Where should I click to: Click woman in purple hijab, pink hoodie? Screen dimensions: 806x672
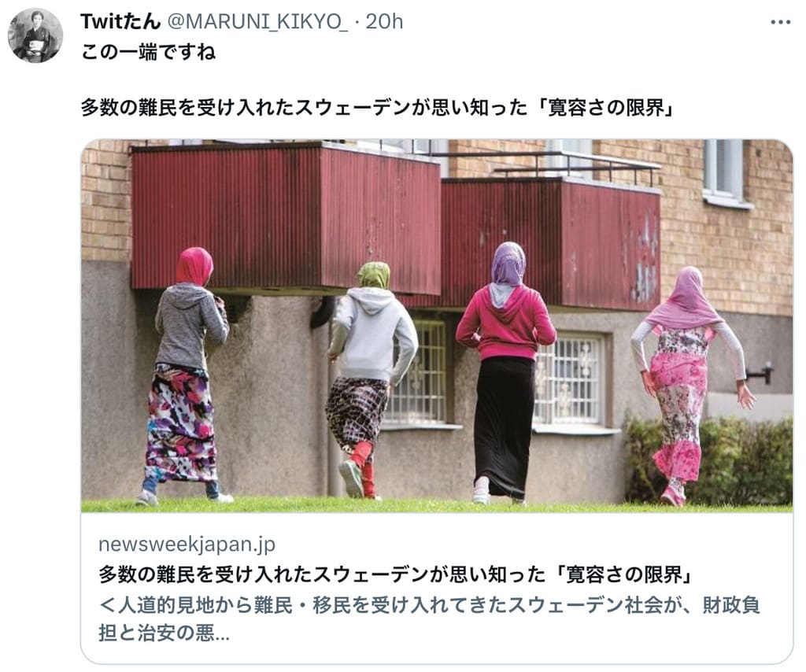(505, 373)
